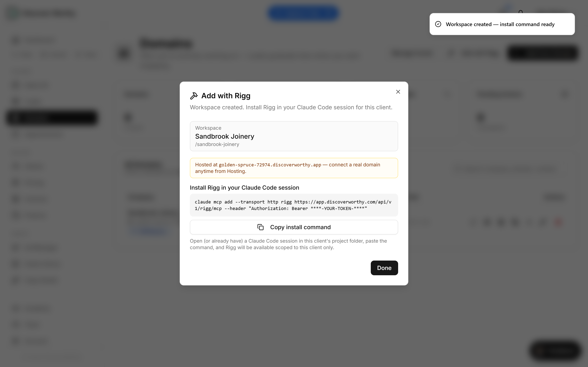Click the Add with Rigg title
Screen dimensions: 588x367
tap(226, 96)
